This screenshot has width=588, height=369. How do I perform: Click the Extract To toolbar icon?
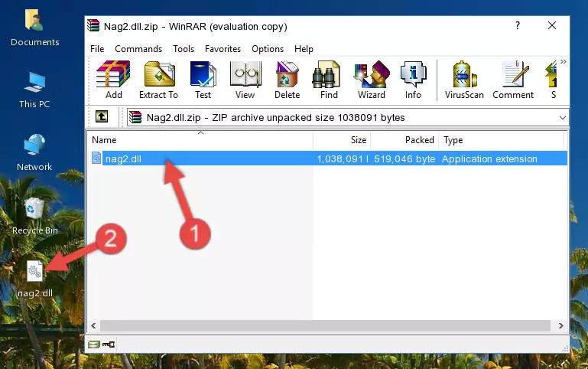point(158,80)
